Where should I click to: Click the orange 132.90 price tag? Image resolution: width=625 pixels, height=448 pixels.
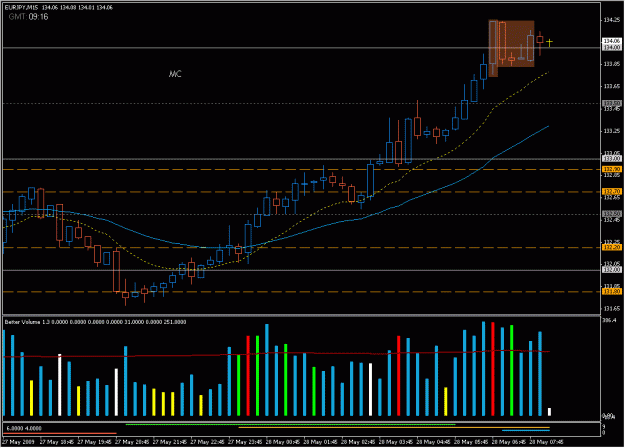611,169
